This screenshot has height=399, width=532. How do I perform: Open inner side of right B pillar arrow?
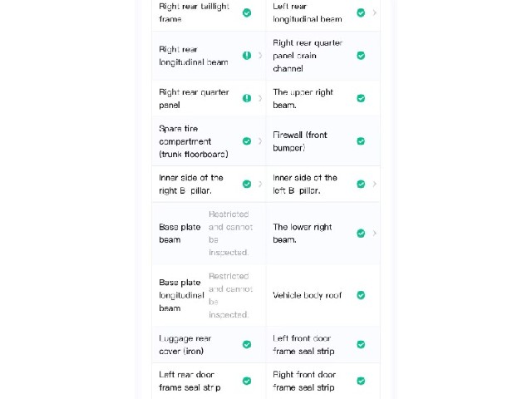(260, 184)
